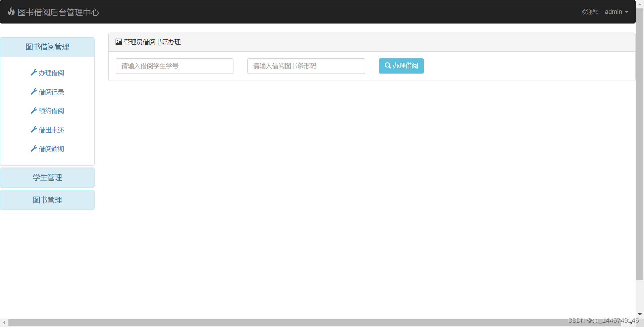
Task: Click the wrench icon beside 办理借阅
Action: pos(34,73)
